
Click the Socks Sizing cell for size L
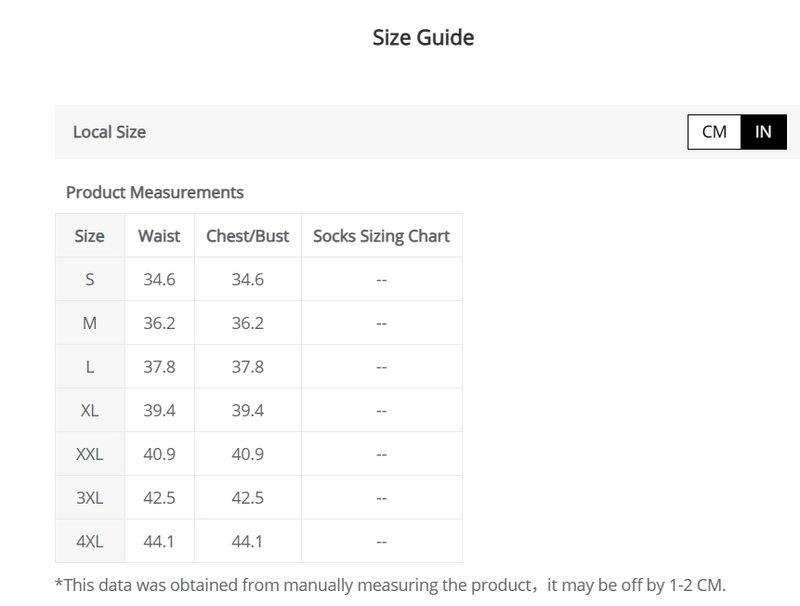pos(381,367)
